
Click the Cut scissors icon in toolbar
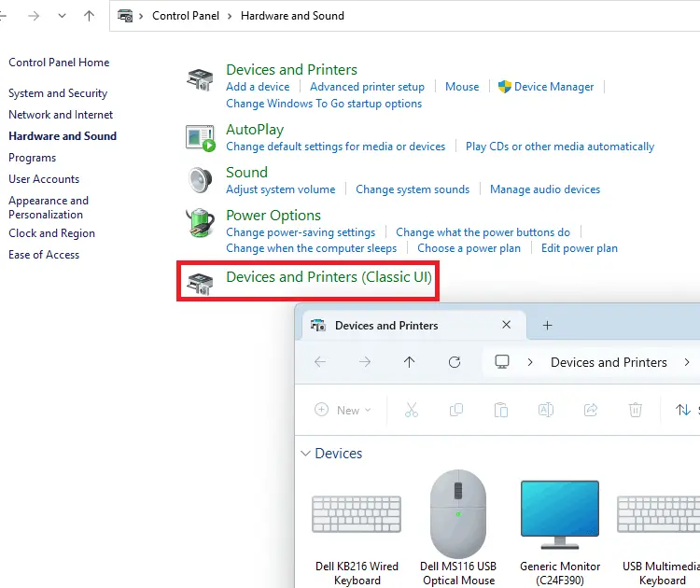411,410
